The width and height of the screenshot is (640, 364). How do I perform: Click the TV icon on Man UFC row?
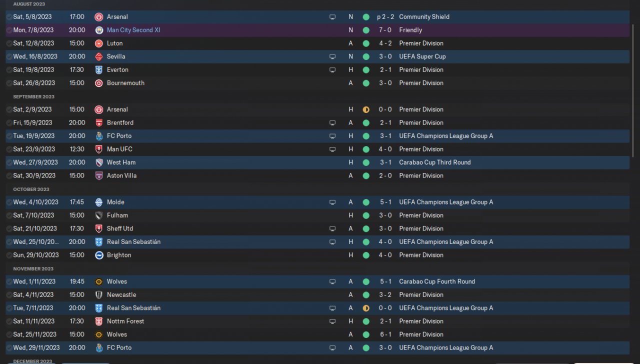pos(332,149)
